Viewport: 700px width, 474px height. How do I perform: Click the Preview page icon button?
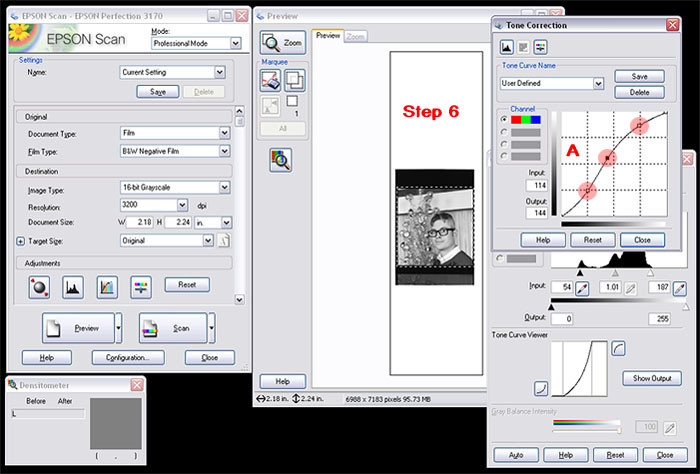point(78,328)
